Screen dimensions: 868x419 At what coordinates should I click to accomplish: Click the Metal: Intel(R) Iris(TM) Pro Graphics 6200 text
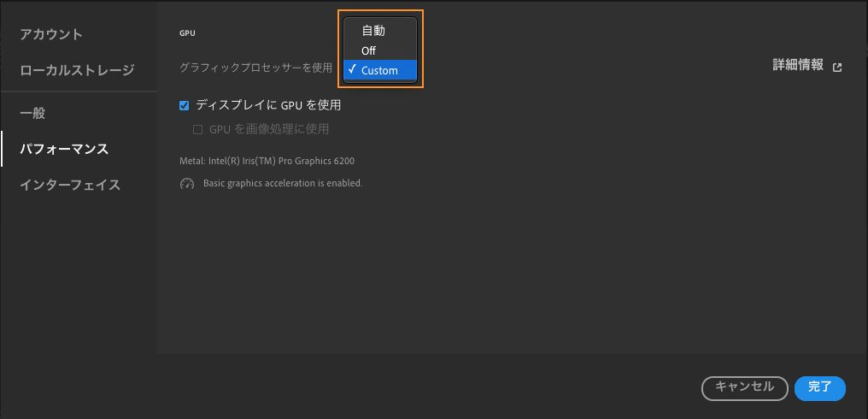[x=267, y=162]
